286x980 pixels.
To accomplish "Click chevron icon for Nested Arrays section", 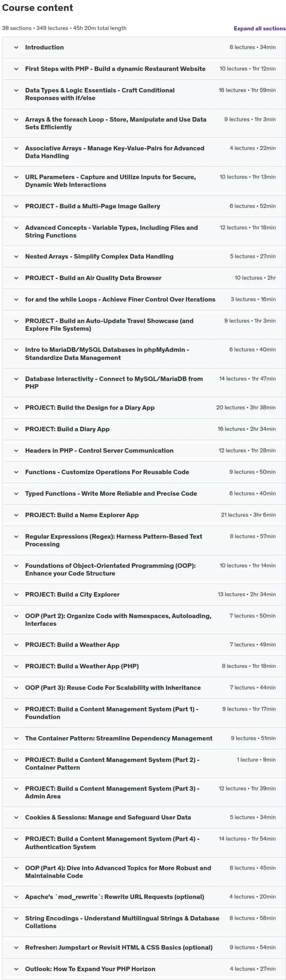I will [16, 257].
